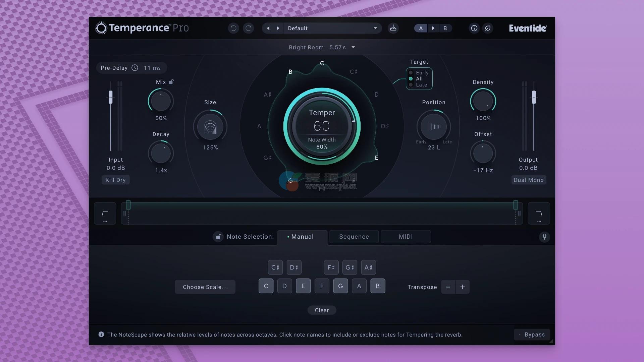
Task: Switch to the MIDI tab
Action: pos(406,237)
